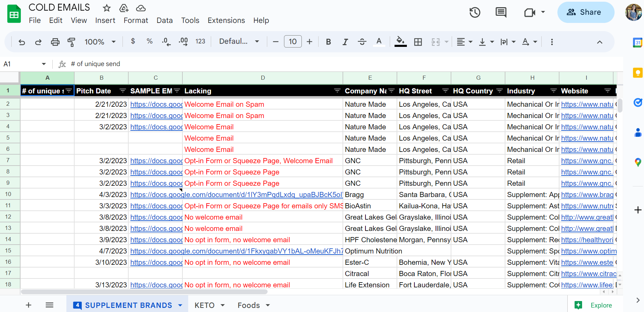644x312 pixels.
Task: Click the move to folder icon
Action: point(124,8)
